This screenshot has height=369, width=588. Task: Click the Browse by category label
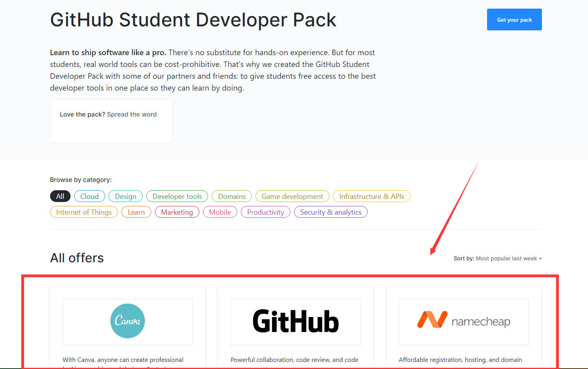point(81,180)
